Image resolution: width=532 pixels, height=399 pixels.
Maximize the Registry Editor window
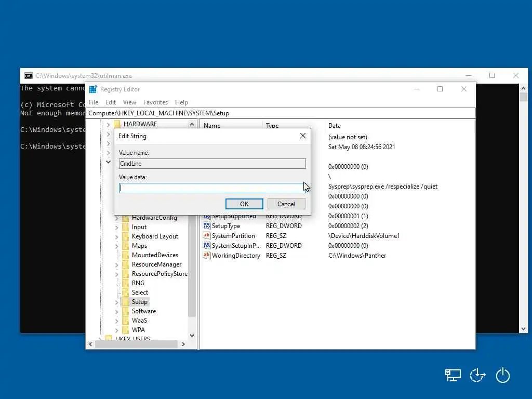pos(440,89)
